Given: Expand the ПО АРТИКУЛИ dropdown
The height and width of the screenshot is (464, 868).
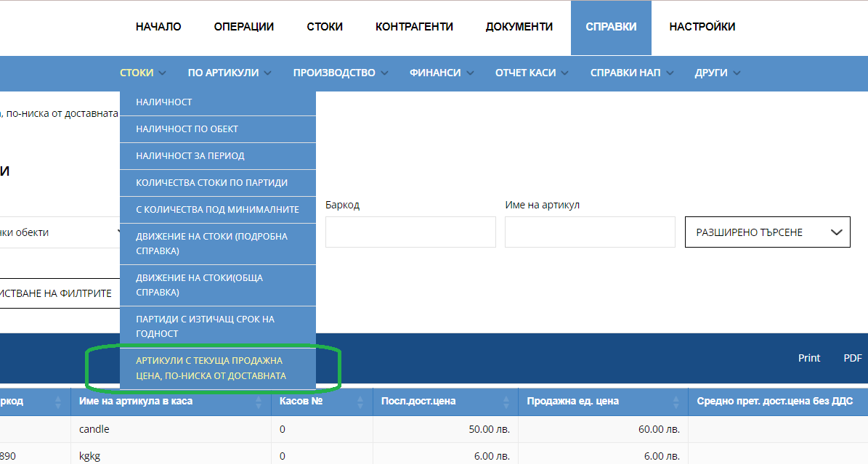Looking at the screenshot, I should (230, 73).
